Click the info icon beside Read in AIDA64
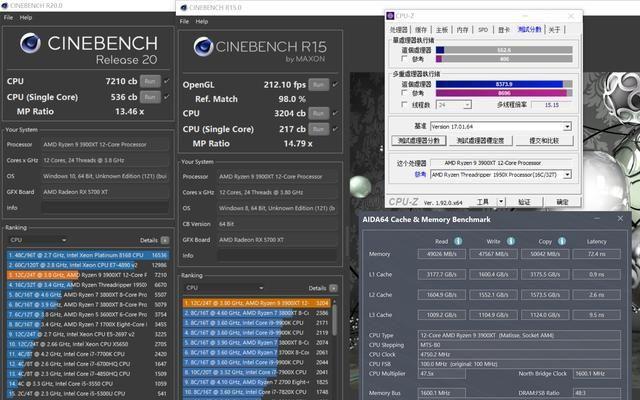 pyautogui.click(x=458, y=241)
